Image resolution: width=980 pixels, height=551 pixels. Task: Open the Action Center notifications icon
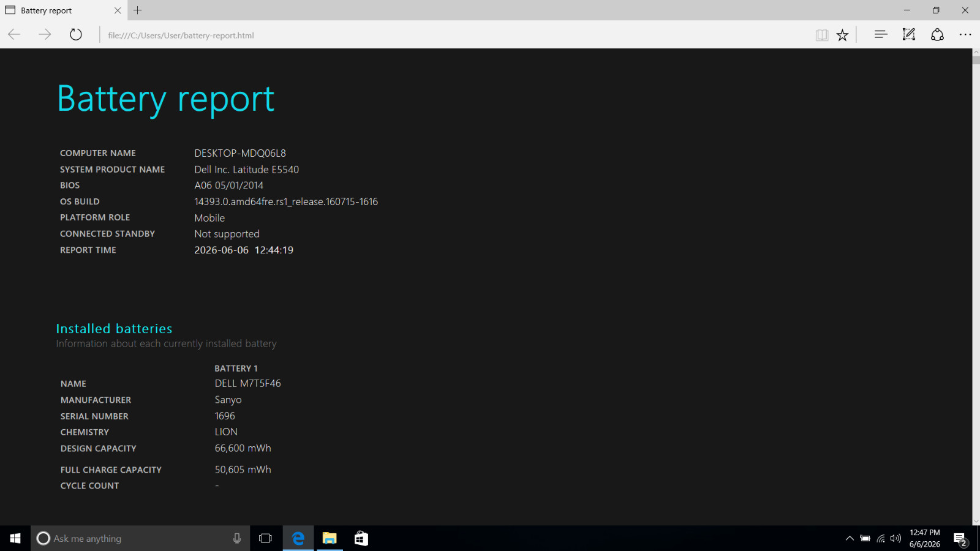[960, 539]
